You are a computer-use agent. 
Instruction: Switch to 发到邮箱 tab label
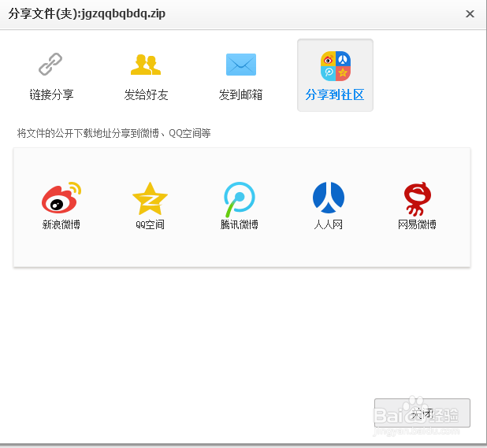[240, 94]
